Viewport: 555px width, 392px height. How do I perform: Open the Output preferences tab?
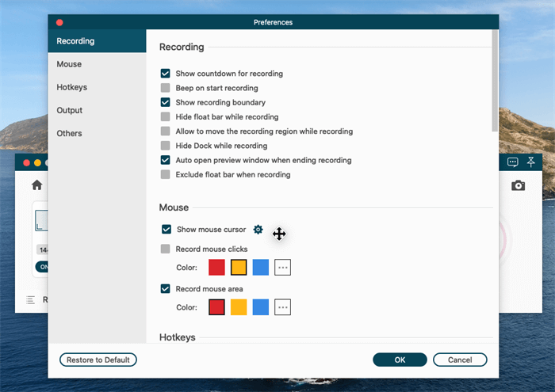coord(70,110)
